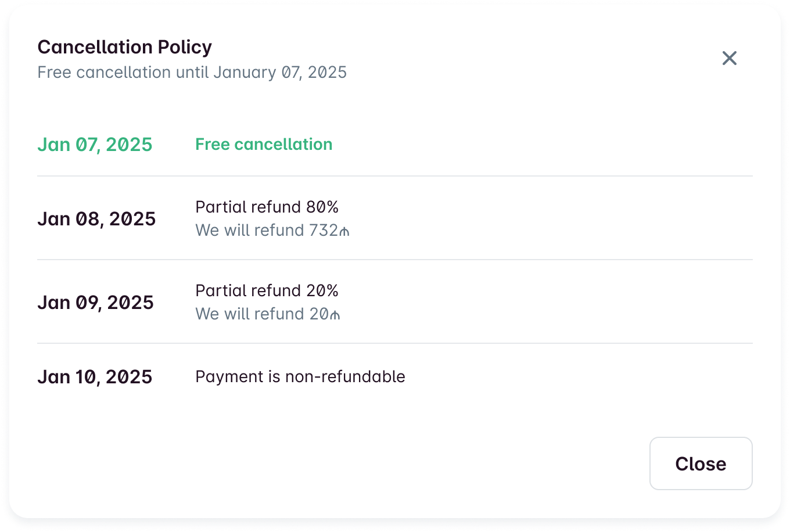790x532 pixels.
Task: Select the free cancellation until January subtitle
Action: 192,73
